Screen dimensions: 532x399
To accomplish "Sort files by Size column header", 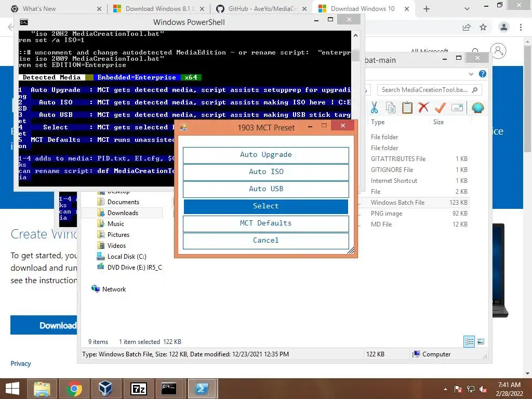I will pyautogui.click(x=438, y=122).
